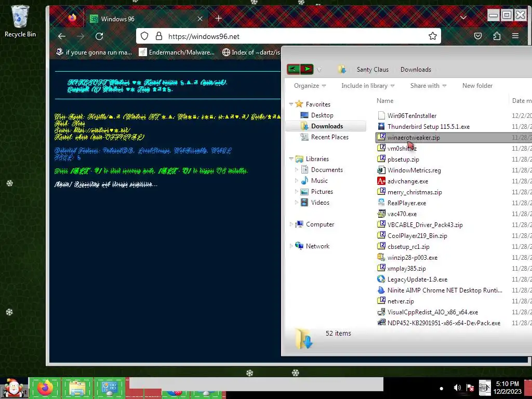The width and height of the screenshot is (532, 399).
Task: Open the Share with dropdown
Action: coord(428,86)
